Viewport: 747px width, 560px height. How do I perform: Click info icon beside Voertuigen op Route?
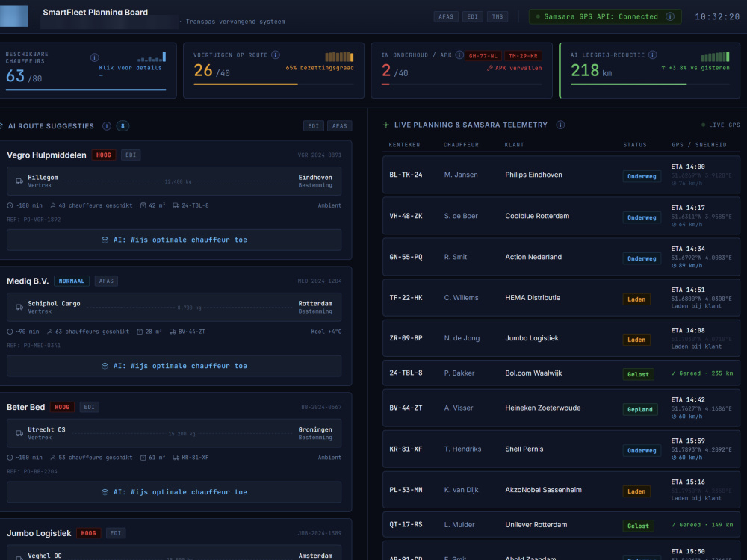point(276,55)
